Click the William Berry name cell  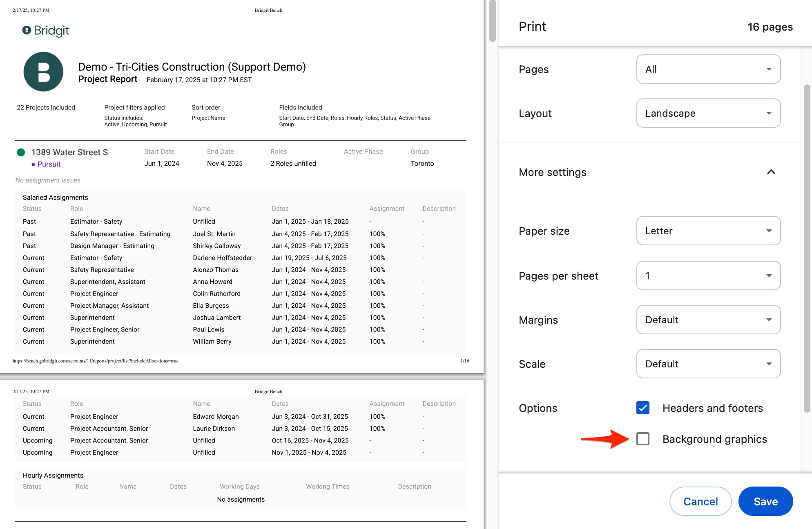click(x=212, y=342)
